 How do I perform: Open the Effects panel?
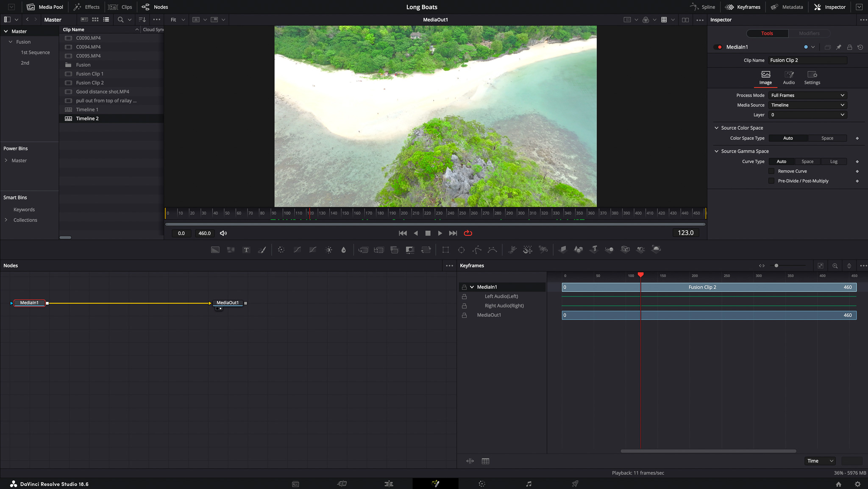[x=86, y=7]
